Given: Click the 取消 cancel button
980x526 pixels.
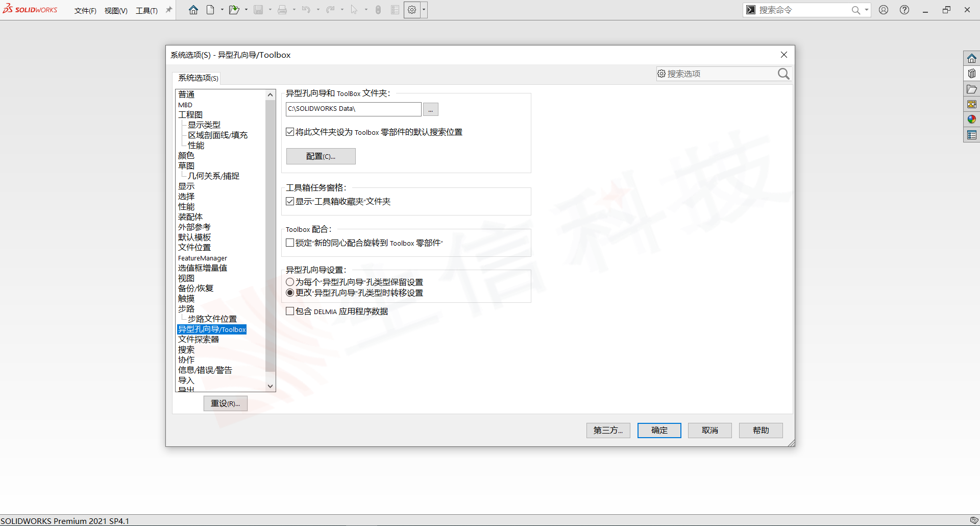Looking at the screenshot, I should (710, 431).
